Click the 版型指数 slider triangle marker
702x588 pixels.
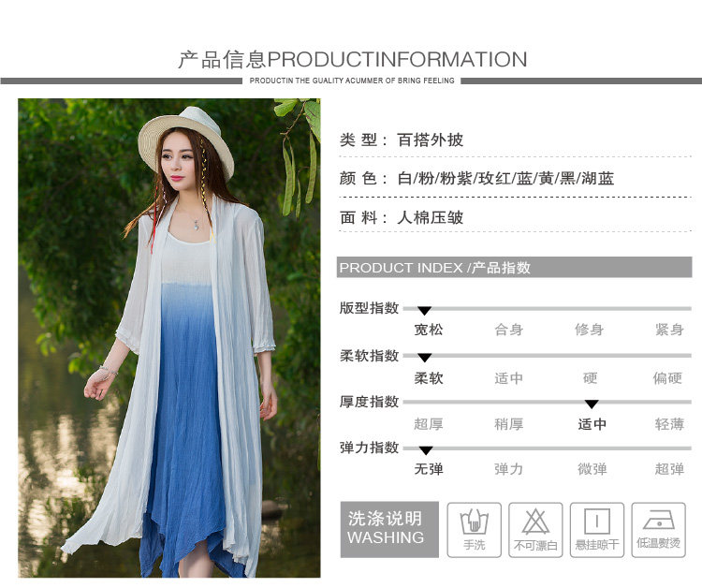pos(424,310)
